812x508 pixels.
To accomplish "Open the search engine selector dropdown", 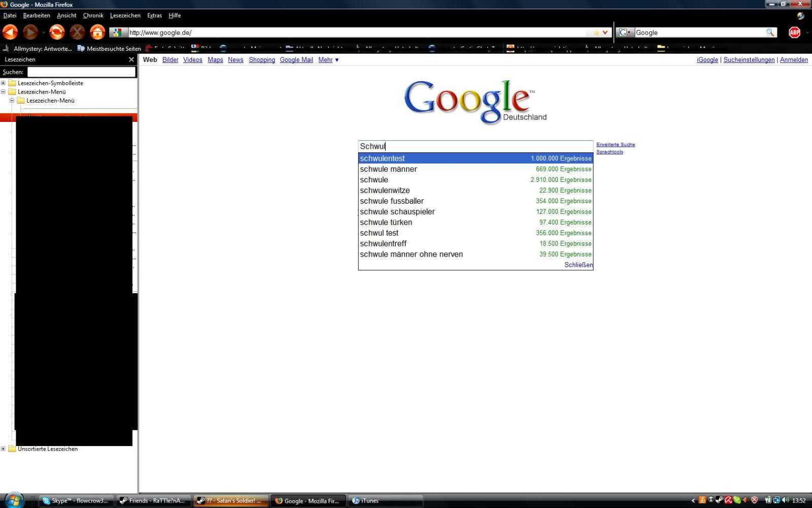I will pyautogui.click(x=625, y=33).
